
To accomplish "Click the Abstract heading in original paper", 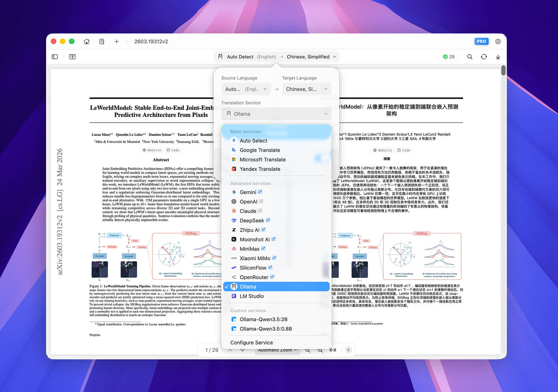I will click(x=161, y=160).
